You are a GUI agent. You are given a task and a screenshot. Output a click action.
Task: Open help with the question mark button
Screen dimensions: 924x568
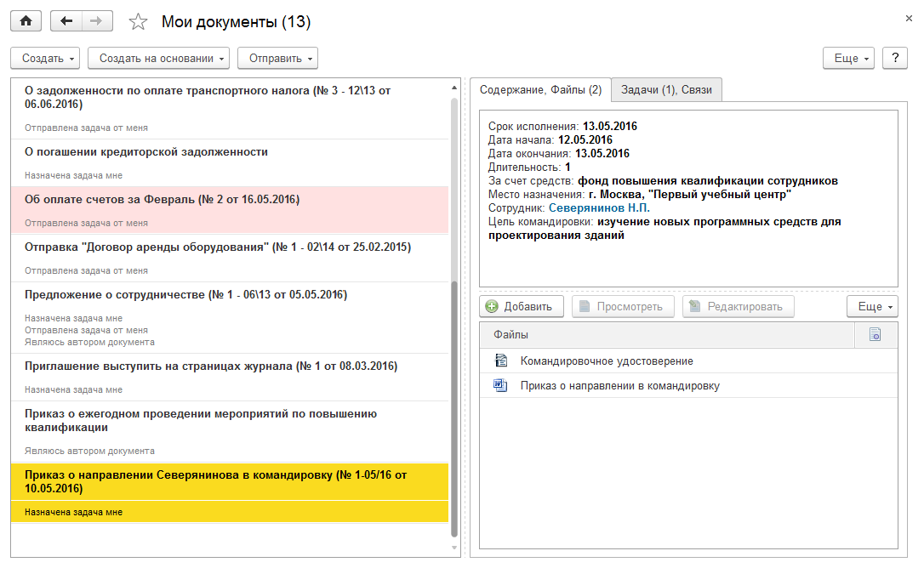point(895,59)
